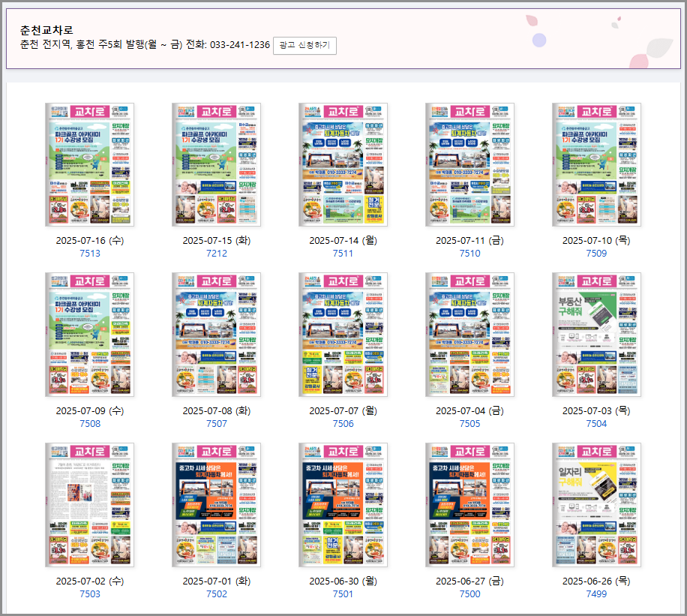Open the 2025-07-15 flyer thumbnail
The image size is (687, 616).
pyautogui.click(x=216, y=165)
